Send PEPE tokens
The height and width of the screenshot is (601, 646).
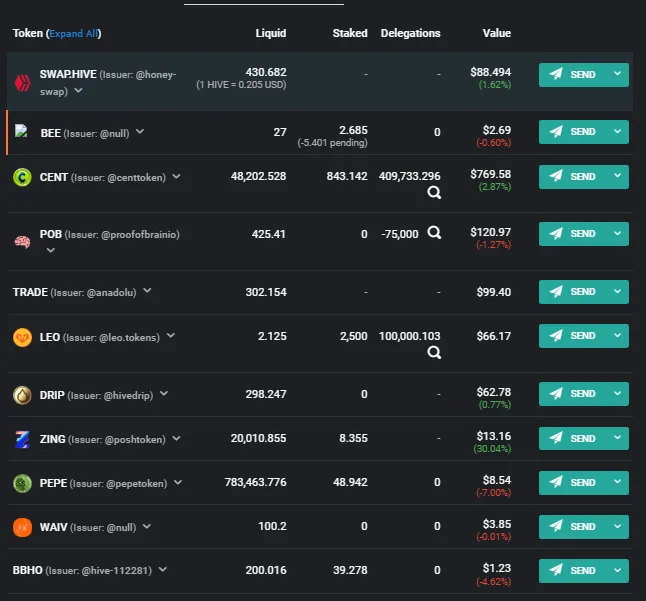click(x=573, y=482)
